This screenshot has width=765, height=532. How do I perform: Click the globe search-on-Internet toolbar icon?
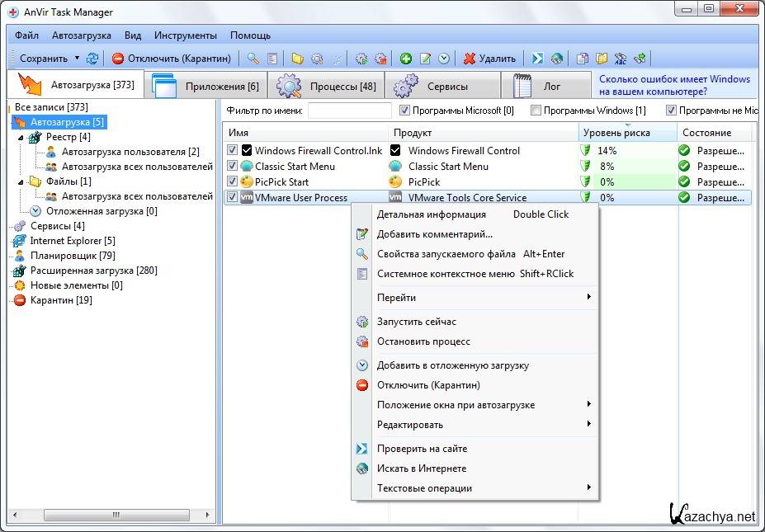tap(557, 59)
